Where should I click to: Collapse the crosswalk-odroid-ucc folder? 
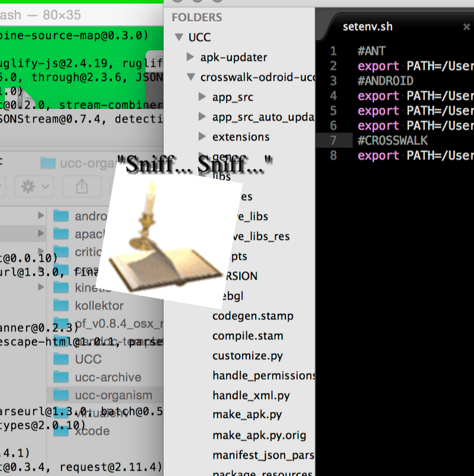[x=190, y=77]
